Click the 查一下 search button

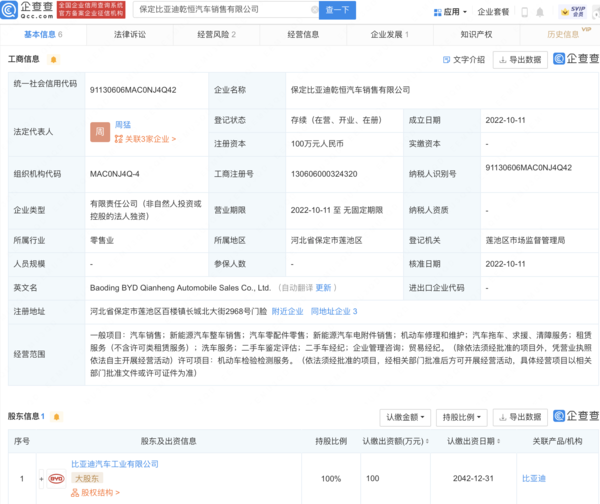[x=337, y=10]
